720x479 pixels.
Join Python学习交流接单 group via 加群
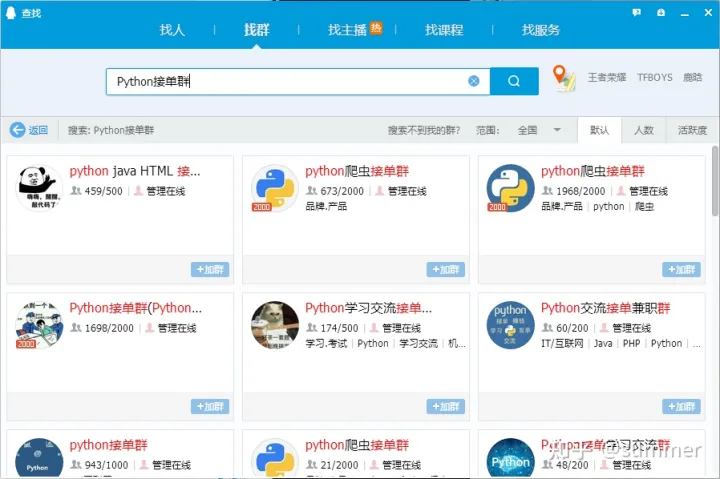[445, 406]
